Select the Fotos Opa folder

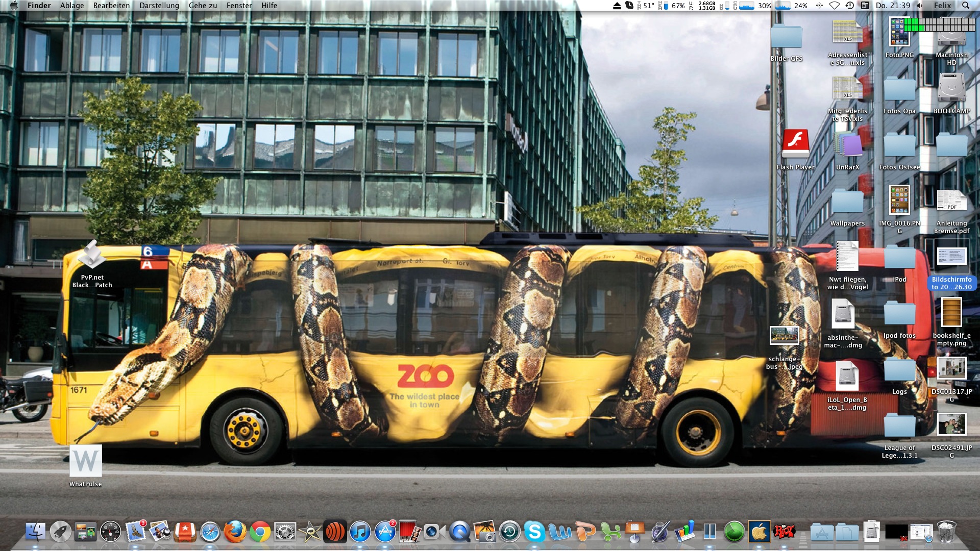point(899,95)
